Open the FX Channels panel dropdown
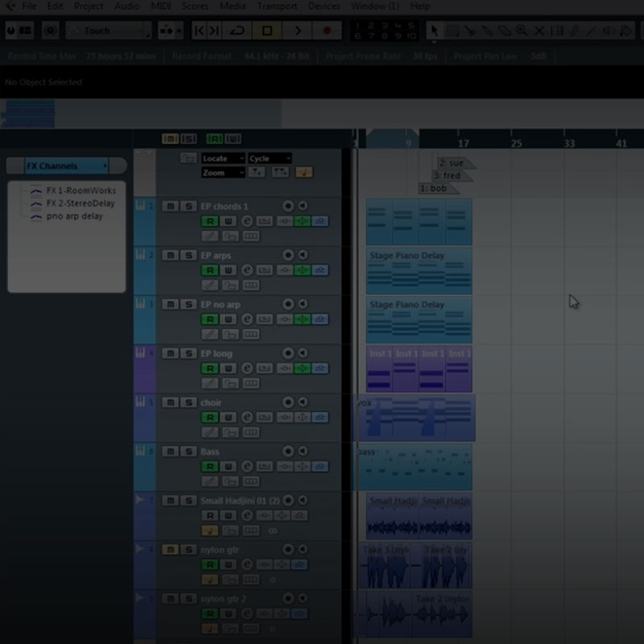 (x=67, y=166)
